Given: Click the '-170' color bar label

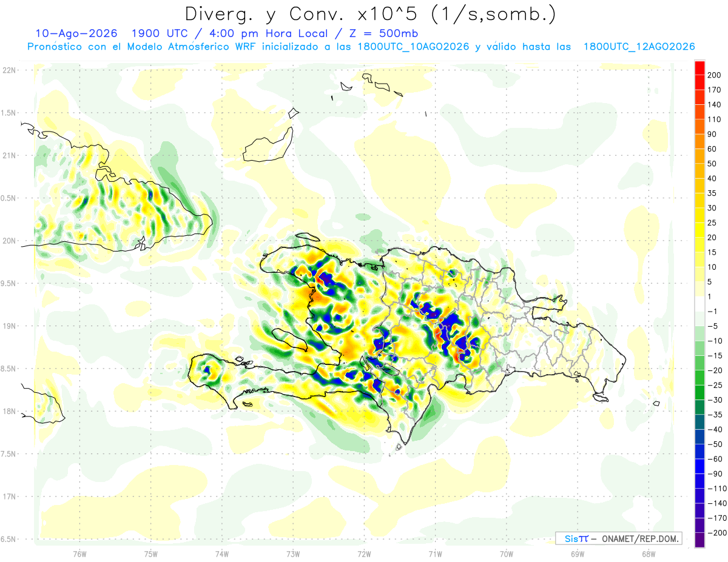Looking at the screenshot, I should click(716, 518).
